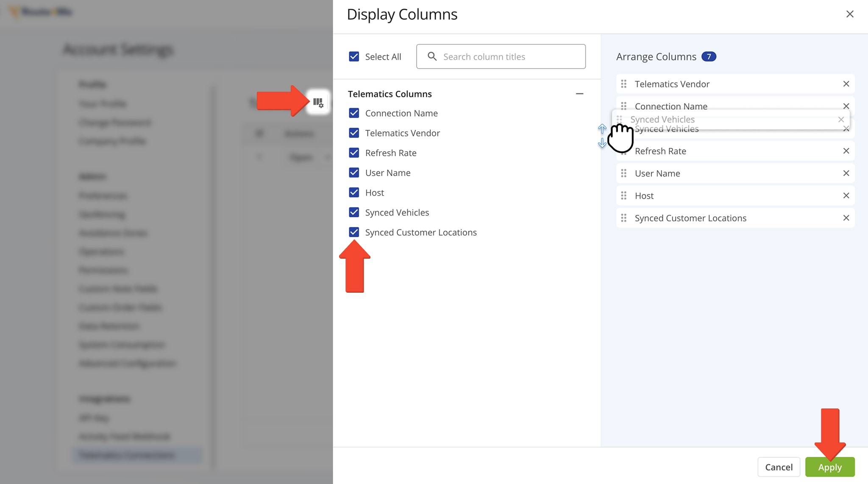Remove User Name from arranged columns
Screen dimensions: 868x484
(846, 173)
